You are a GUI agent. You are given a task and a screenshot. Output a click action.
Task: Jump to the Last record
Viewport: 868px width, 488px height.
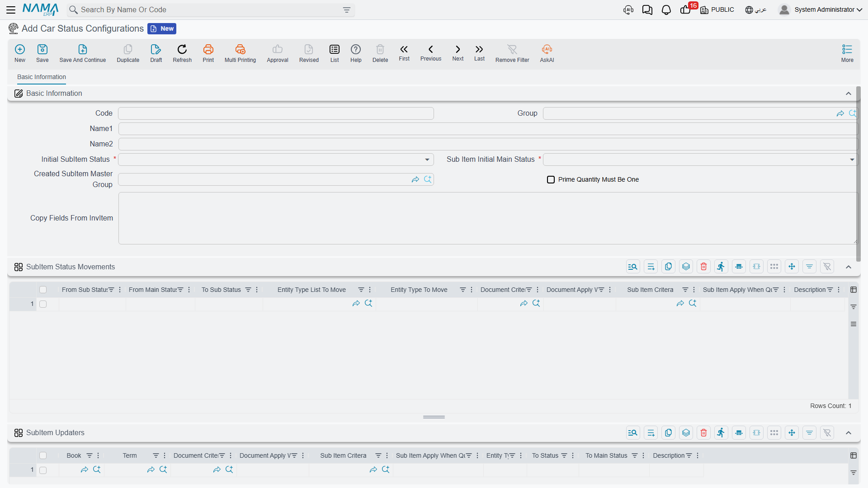479,53
